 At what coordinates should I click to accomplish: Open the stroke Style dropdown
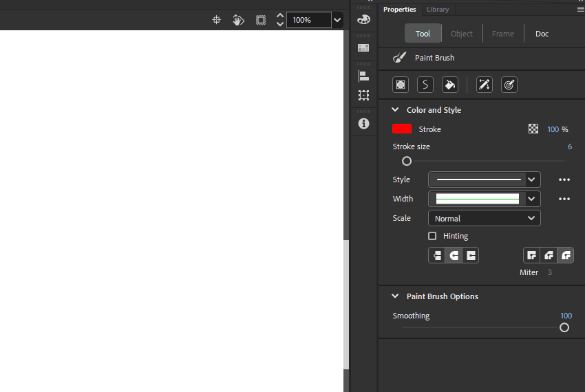(x=485, y=179)
